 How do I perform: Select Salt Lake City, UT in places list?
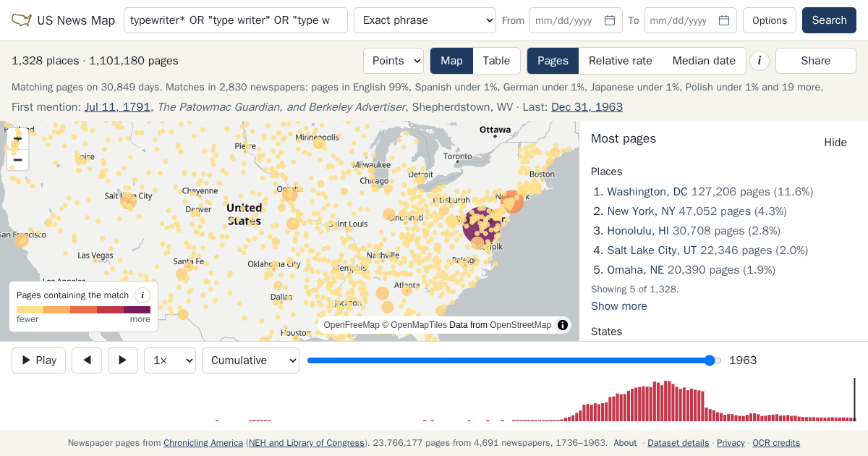point(652,250)
